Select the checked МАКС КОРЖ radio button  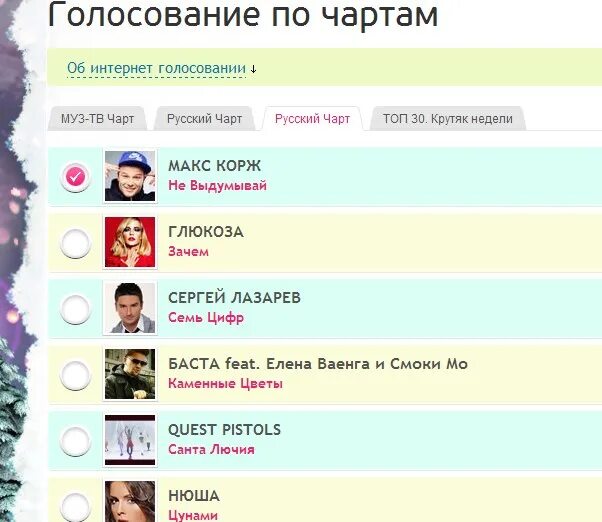[75, 177]
